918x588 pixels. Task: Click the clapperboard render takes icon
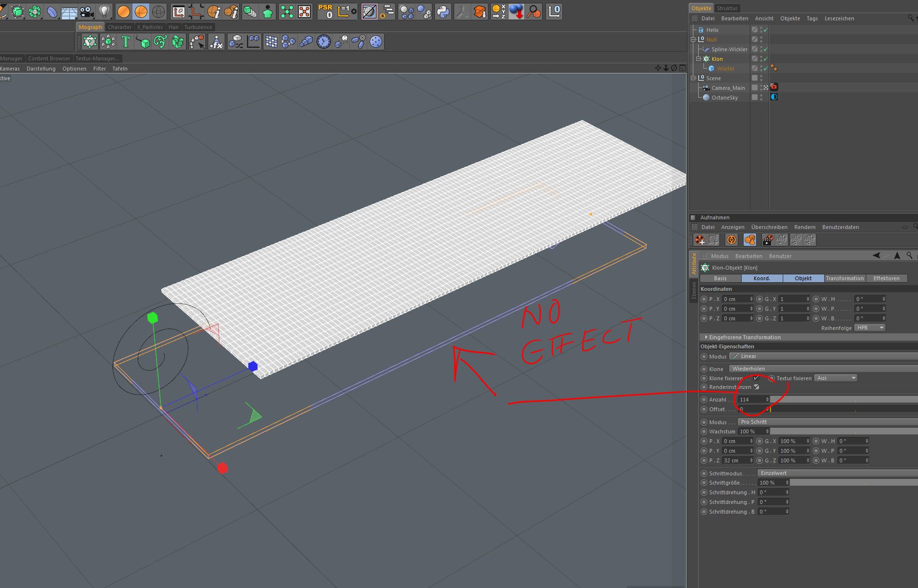[x=767, y=240]
